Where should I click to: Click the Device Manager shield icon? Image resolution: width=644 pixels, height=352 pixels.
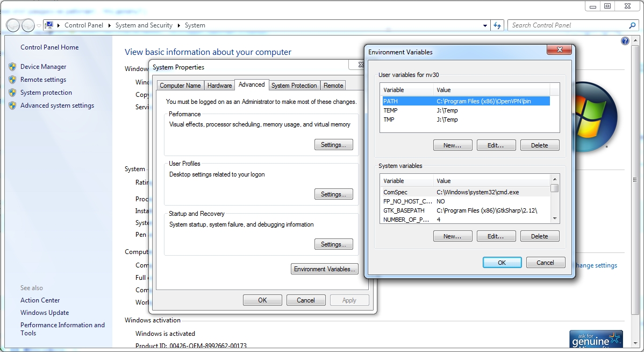click(x=12, y=67)
